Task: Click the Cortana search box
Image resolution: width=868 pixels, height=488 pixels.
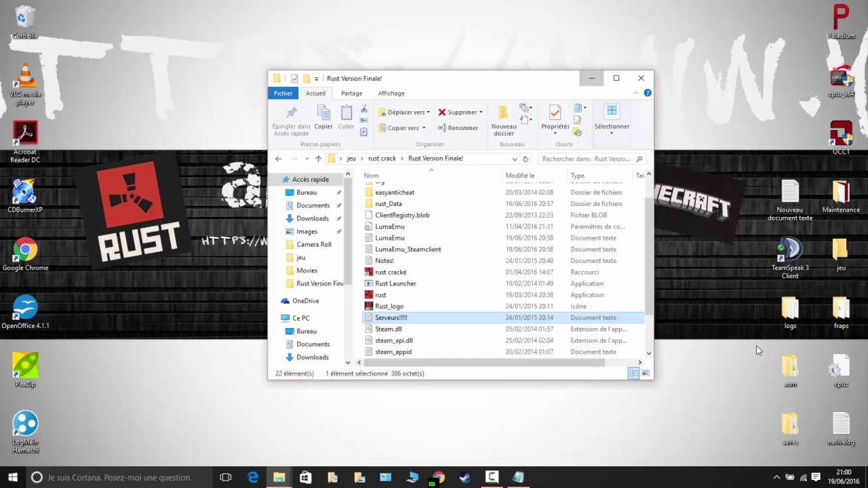Action: pyautogui.click(x=118, y=477)
